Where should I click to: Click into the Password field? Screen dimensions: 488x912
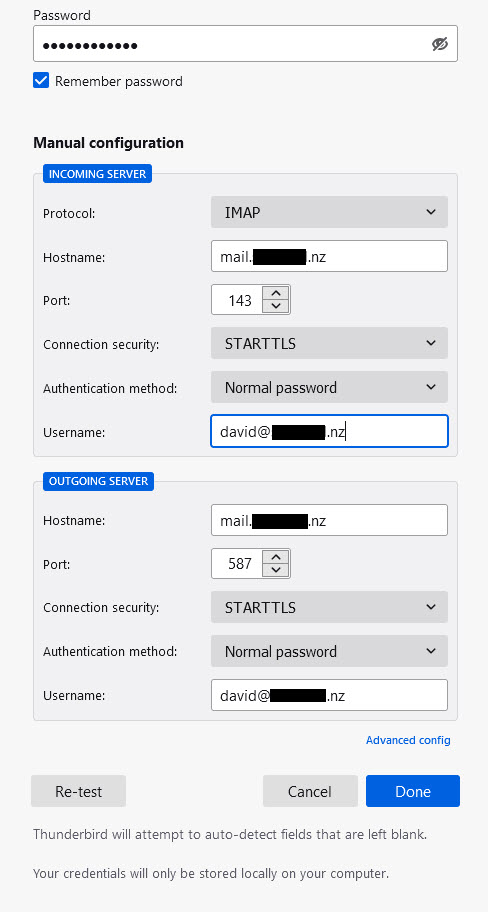coord(245,44)
